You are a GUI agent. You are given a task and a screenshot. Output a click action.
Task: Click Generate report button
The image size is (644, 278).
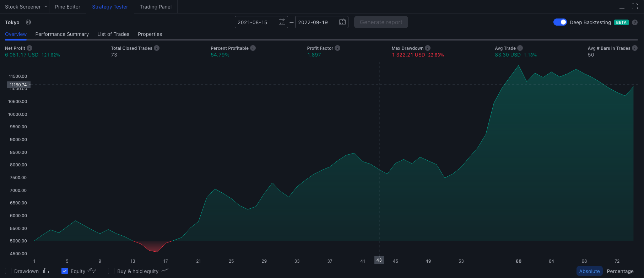[381, 22]
